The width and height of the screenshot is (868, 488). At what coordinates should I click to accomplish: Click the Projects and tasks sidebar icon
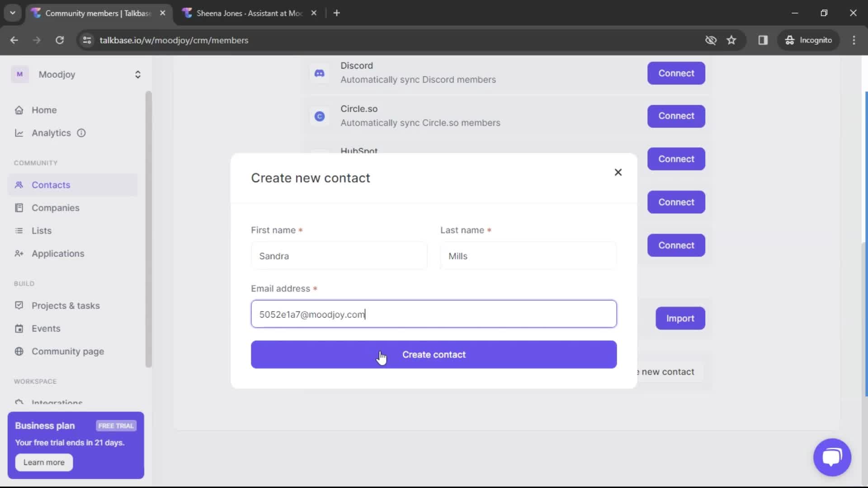point(18,305)
